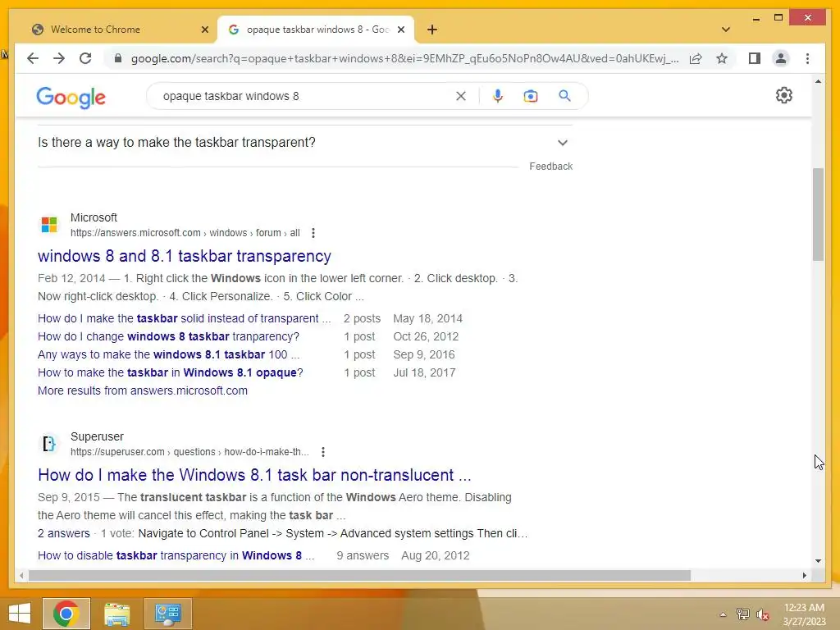The width and height of the screenshot is (840, 630).
Task: Open the muted volume tray icon
Action: pyautogui.click(x=763, y=614)
